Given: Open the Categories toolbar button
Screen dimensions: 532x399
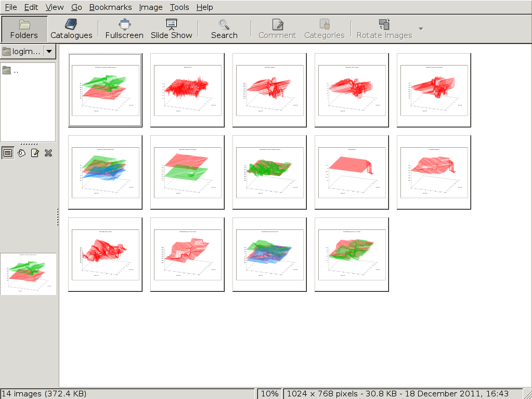Looking at the screenshot, I should pyautogui.click(x=324, y=29).
